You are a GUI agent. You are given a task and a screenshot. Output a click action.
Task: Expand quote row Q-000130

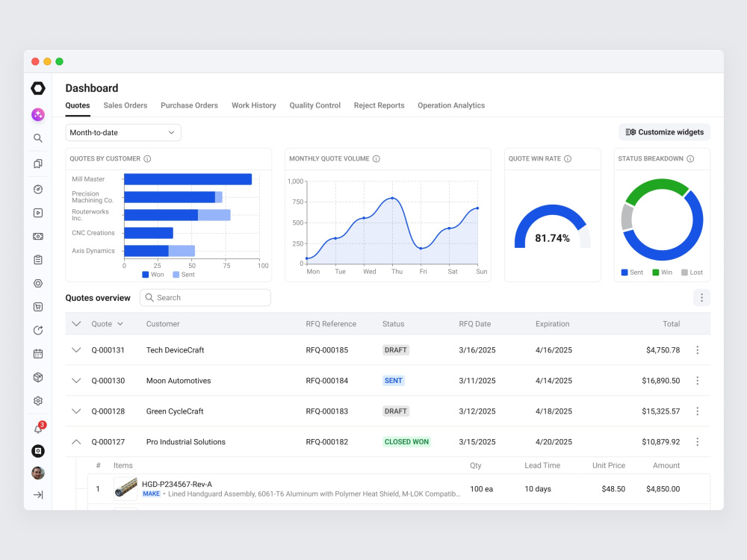(x=76, y=381)
